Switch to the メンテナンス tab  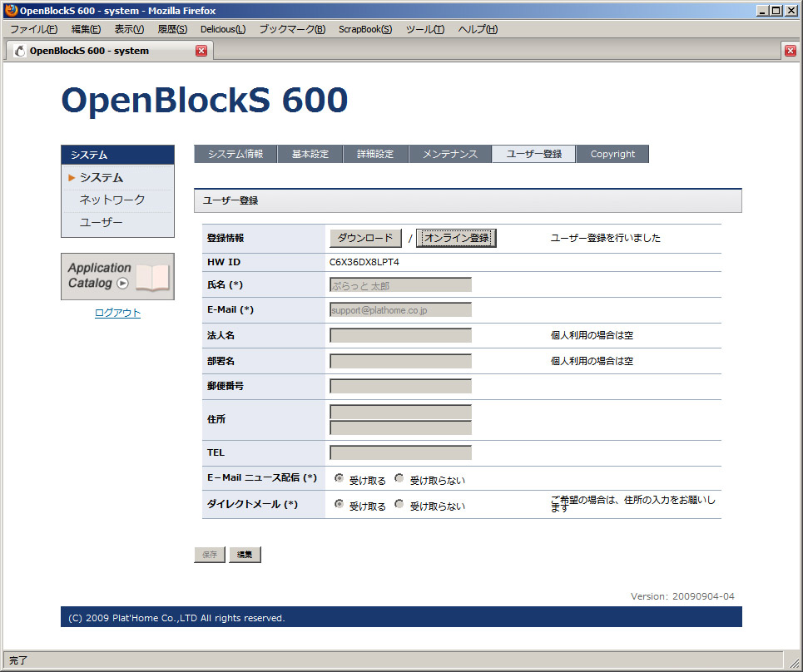(450, 154)
